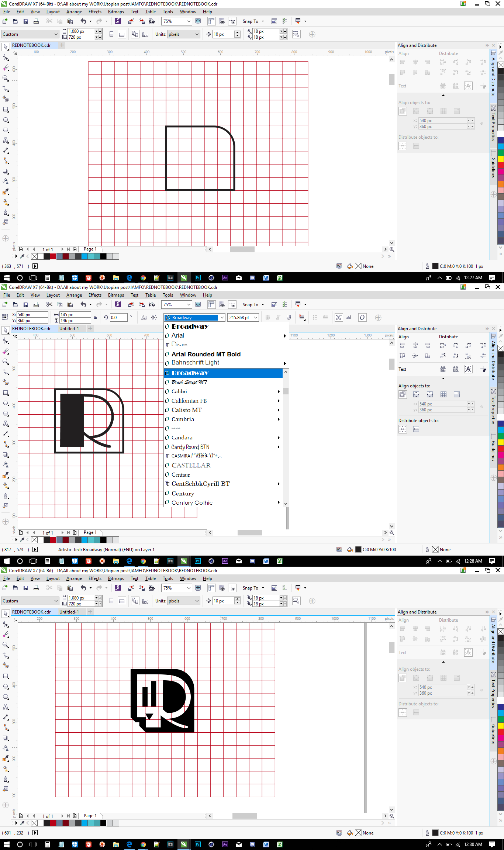This screenshot has height=850, width=504.
Task: Click the Import icon in top window toolbar
Action: click(131, 21)
